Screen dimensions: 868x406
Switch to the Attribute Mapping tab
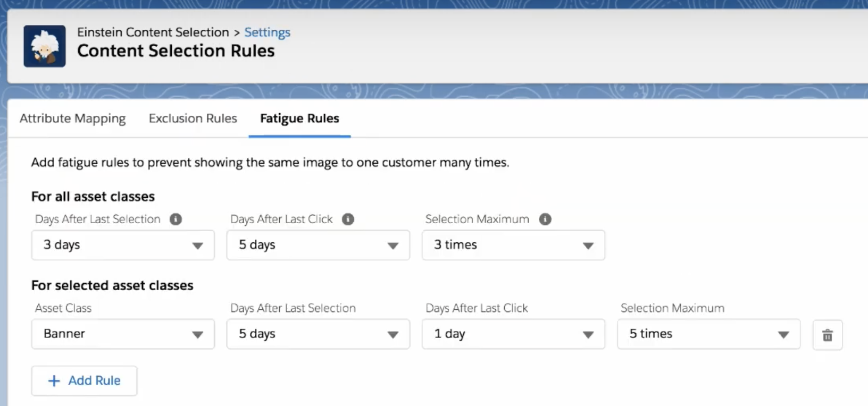(73, 119)
